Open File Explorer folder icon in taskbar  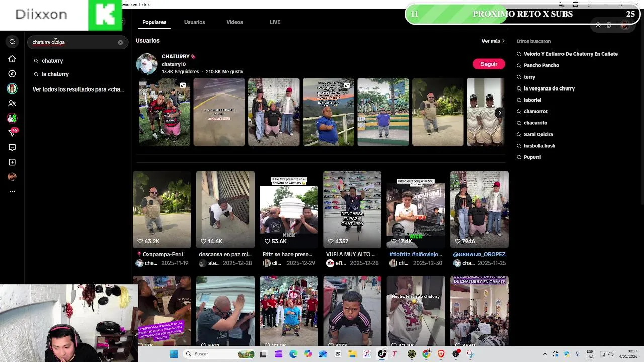(x=352, y=354)
